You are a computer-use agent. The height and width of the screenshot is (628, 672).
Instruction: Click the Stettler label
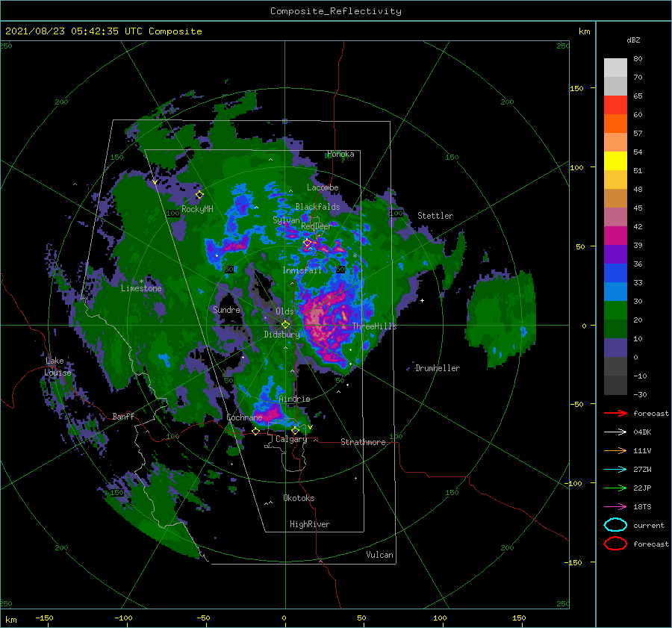pyautogui.click(x=435, y=216)
